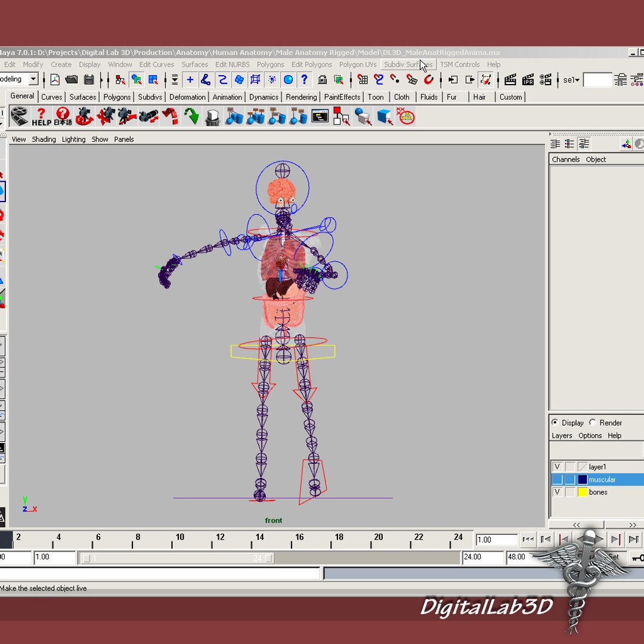Click the film reel shelf icon

tap(19, 117)
